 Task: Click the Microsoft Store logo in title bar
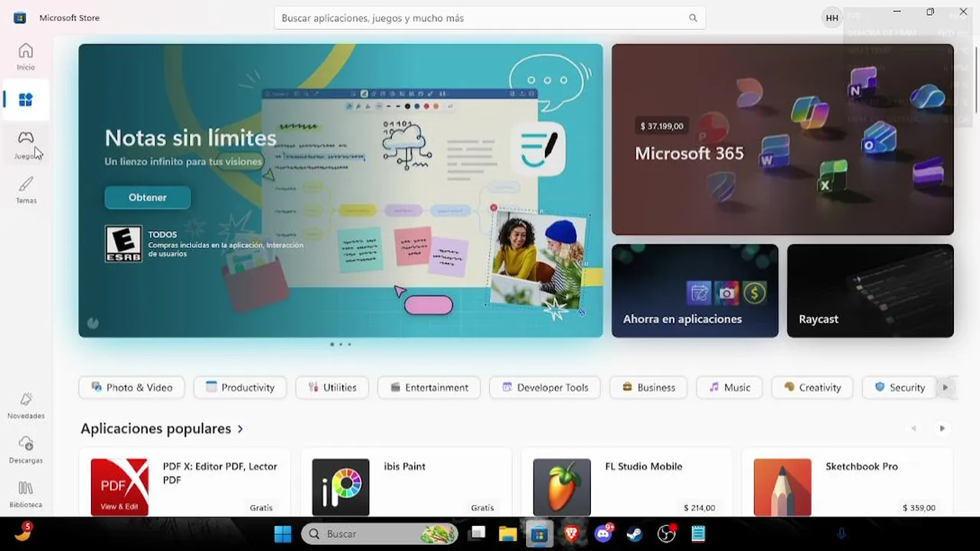point(20,18)
